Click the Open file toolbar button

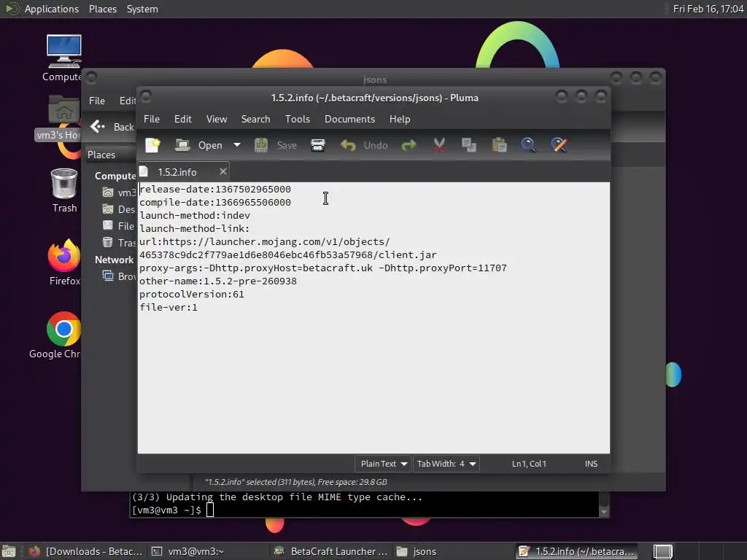click(x=198, y=145)
